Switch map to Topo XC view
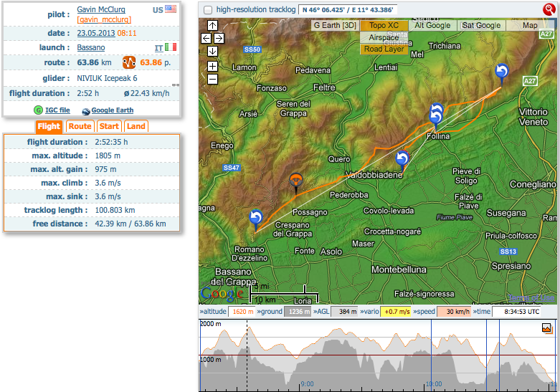This screenshot has width=560, height=392. click(384, 26)
